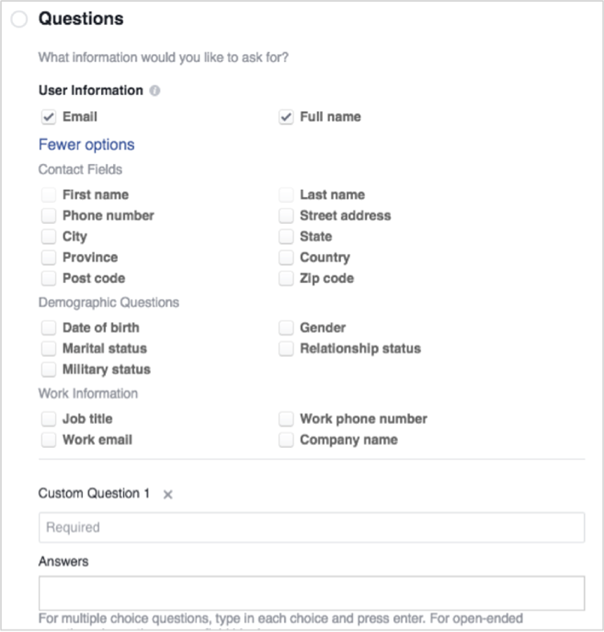Image resolution: width=604 pixels, height=632 pixels.
Task: Tick the Relationship status checkbox
Action: pyautogui.click(x=286, y=349)
